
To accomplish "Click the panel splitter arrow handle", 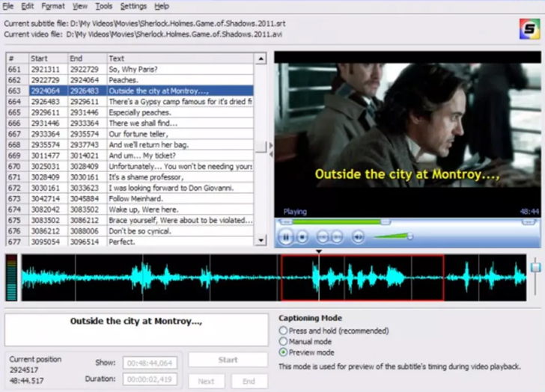I will [270, 148].
